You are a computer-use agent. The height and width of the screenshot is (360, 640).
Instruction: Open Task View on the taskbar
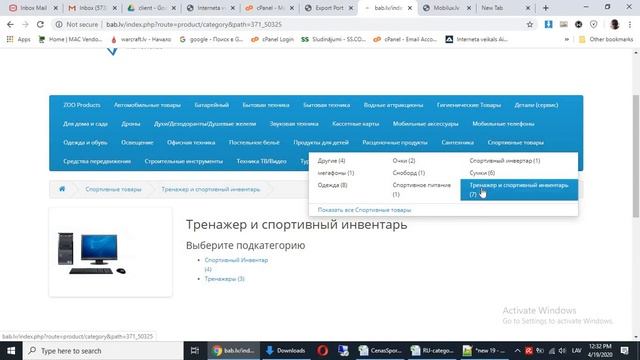(195, 351)
